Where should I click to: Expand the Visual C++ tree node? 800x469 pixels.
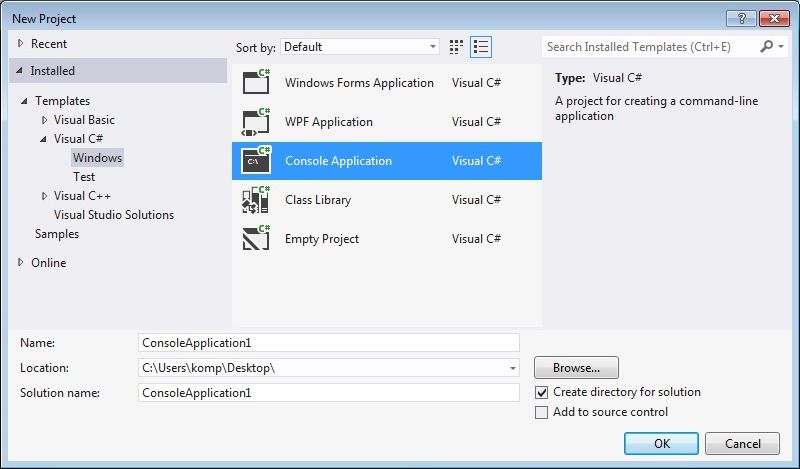[45, 196]
